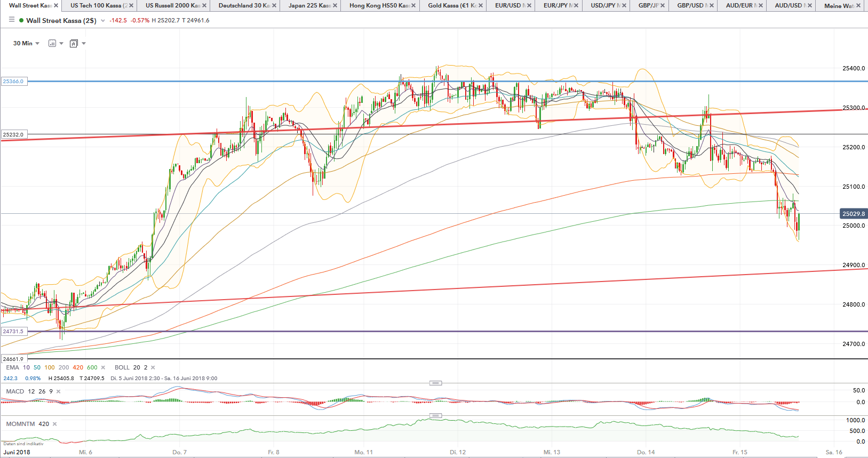The width and height of the screenshot is (868, 458).
Task: Close the EUR/JPY tab
Action: [x=576, y=5]
